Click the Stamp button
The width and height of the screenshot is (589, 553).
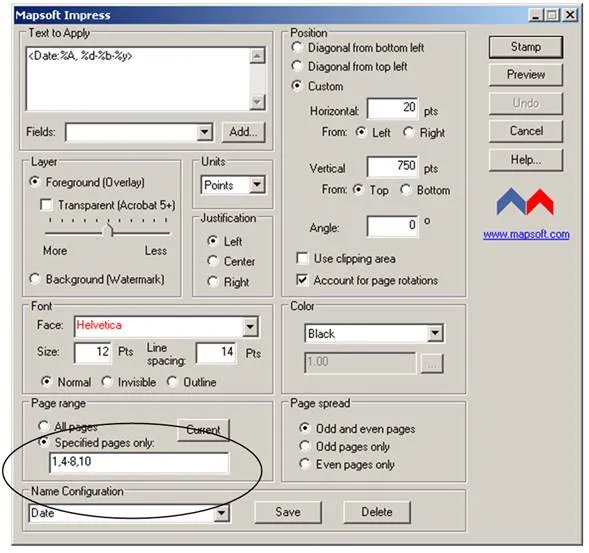pos(526,47)
